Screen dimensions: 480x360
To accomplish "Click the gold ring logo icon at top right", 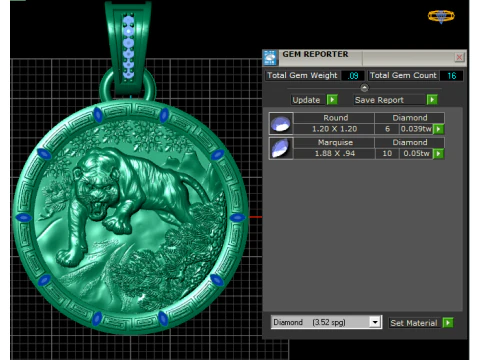I will [x=441, y=16].
